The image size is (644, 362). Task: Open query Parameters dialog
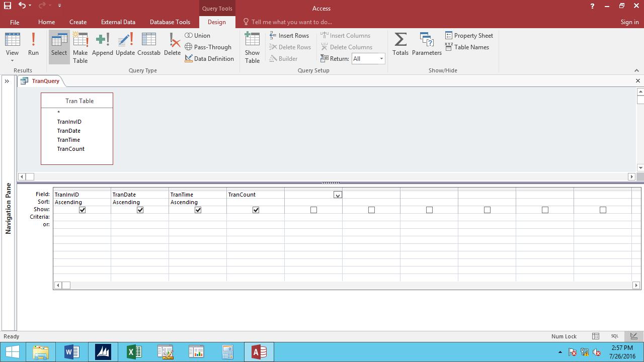(427, 44)
